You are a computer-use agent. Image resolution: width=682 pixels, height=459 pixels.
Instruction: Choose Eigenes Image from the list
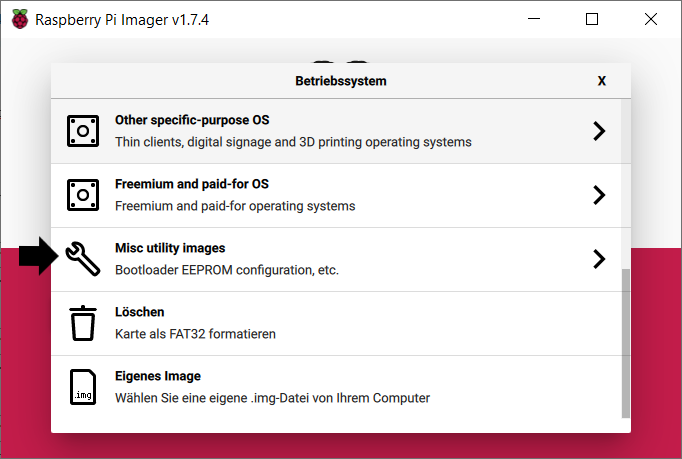336,387
